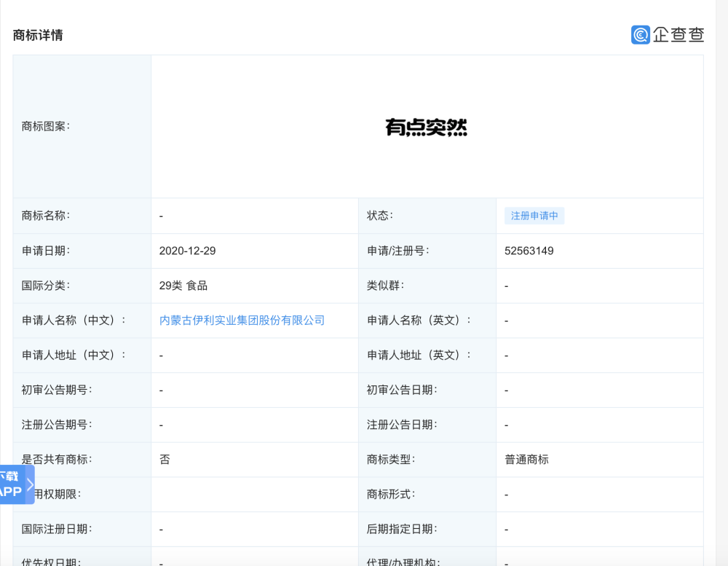Viewport: 728px width, 566px height.
Task: Select registration number 52563149
Action: 529,251
